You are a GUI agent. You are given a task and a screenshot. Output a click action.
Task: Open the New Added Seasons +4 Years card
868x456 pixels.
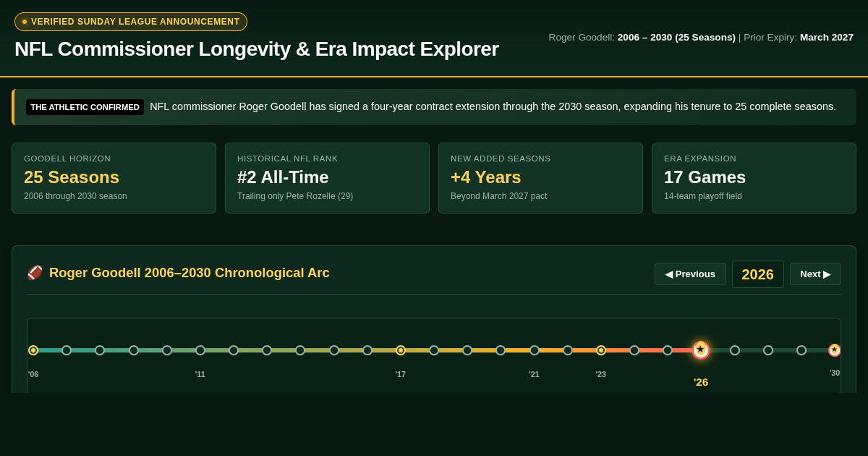[x=540, y=178]
